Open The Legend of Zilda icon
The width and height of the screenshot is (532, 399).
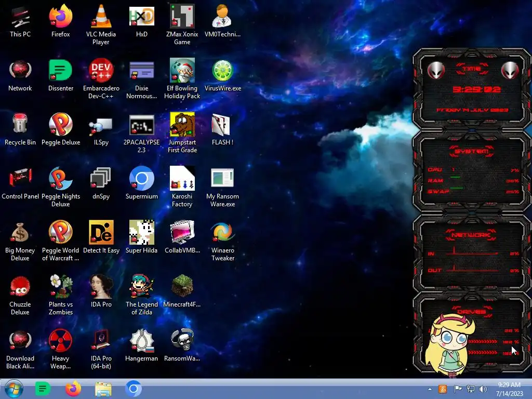[x=141, y=286]
